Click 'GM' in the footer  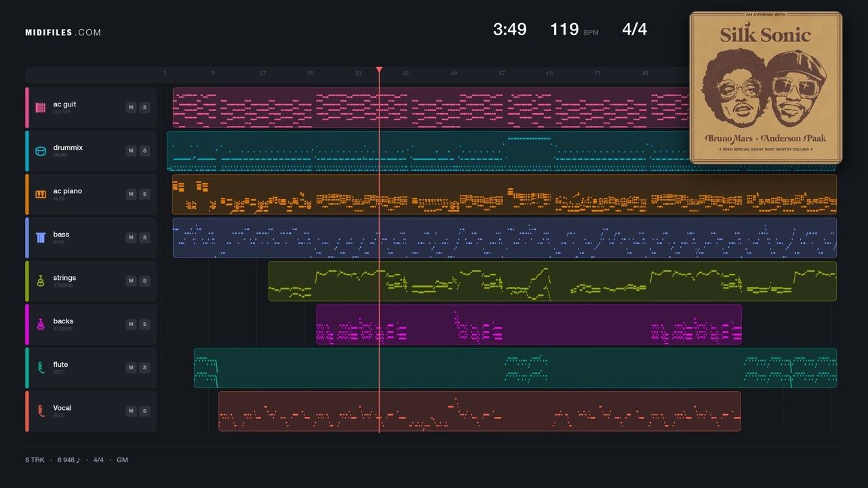[x=122, y=460]
